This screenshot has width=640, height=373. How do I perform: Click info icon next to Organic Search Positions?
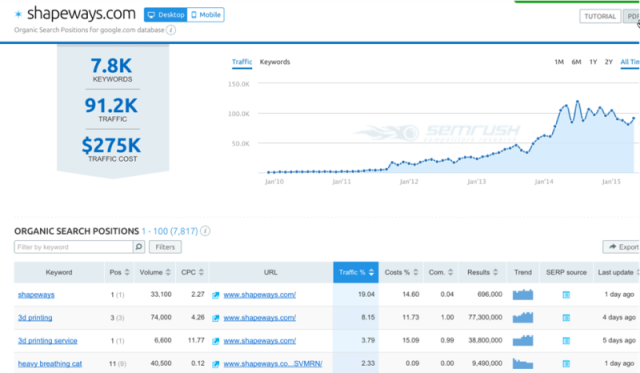click(205, 231)
